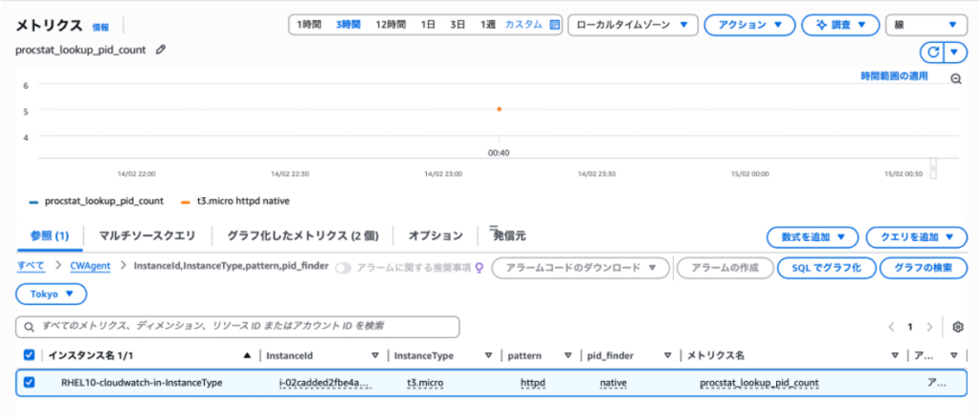Open the アクション dropdown menu
Screen dimensions: 980x420
click(x=749, y=25)
